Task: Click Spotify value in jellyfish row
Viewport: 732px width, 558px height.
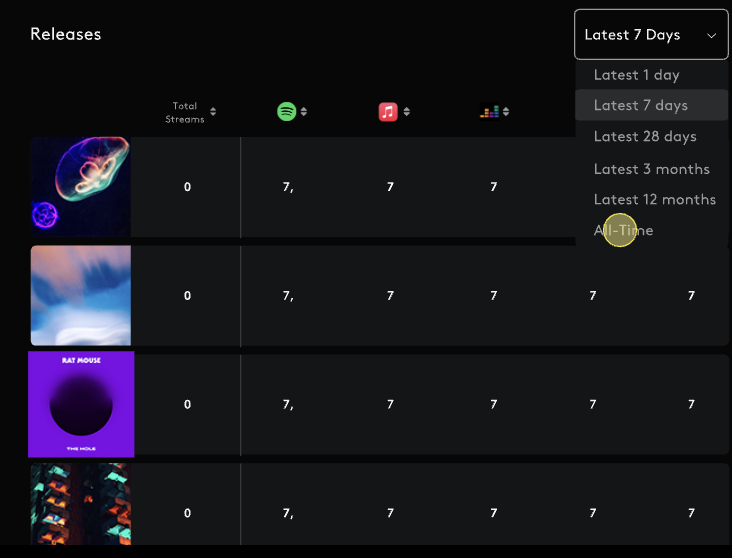Action: pos(288,187)
